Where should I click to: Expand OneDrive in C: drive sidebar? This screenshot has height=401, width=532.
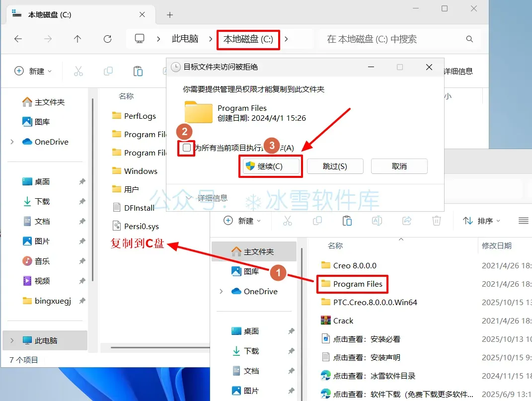coord(12,142)
